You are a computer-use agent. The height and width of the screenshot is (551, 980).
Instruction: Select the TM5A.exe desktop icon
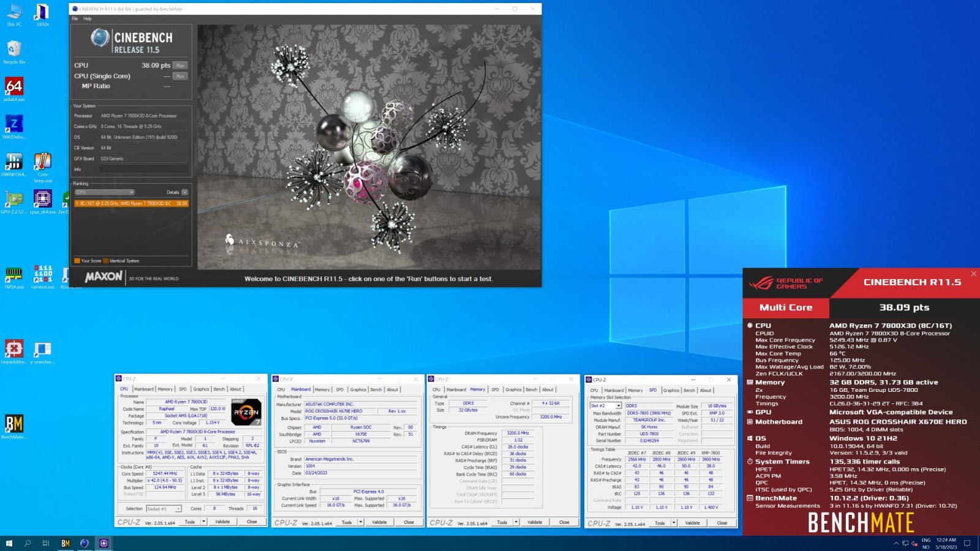point(14,277)
